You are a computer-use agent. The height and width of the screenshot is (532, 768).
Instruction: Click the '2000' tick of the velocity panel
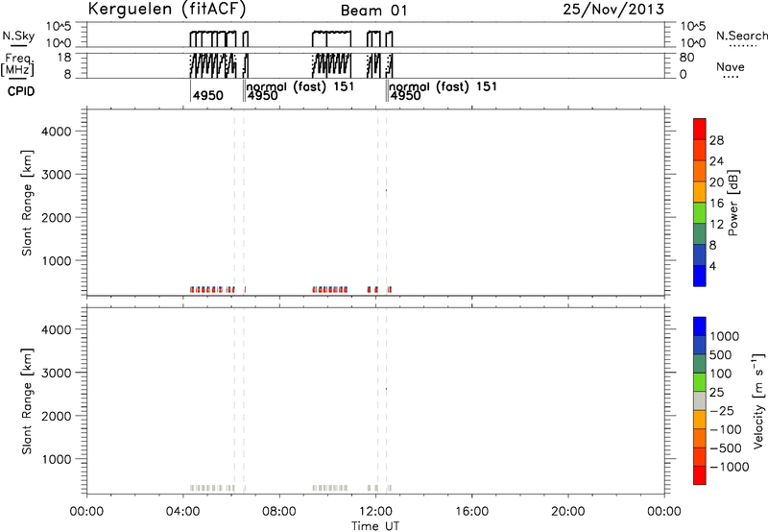tap(57, 416)
